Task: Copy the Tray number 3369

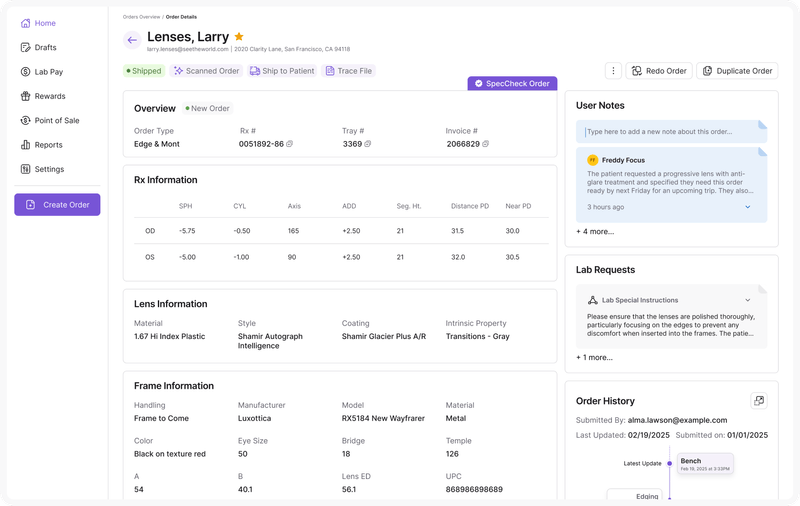Action: tap(367, 144)
